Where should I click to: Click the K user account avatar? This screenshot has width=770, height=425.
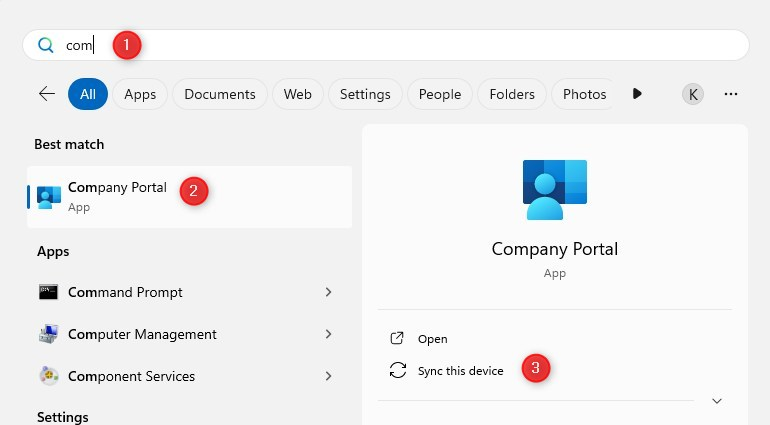[x=692, y=94]
